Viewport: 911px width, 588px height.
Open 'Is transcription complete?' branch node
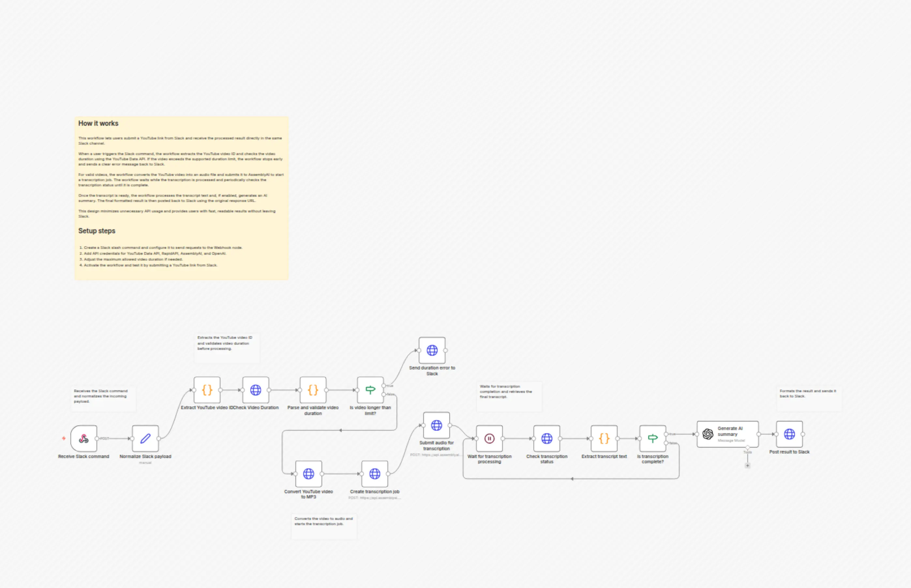pos(653,438)
